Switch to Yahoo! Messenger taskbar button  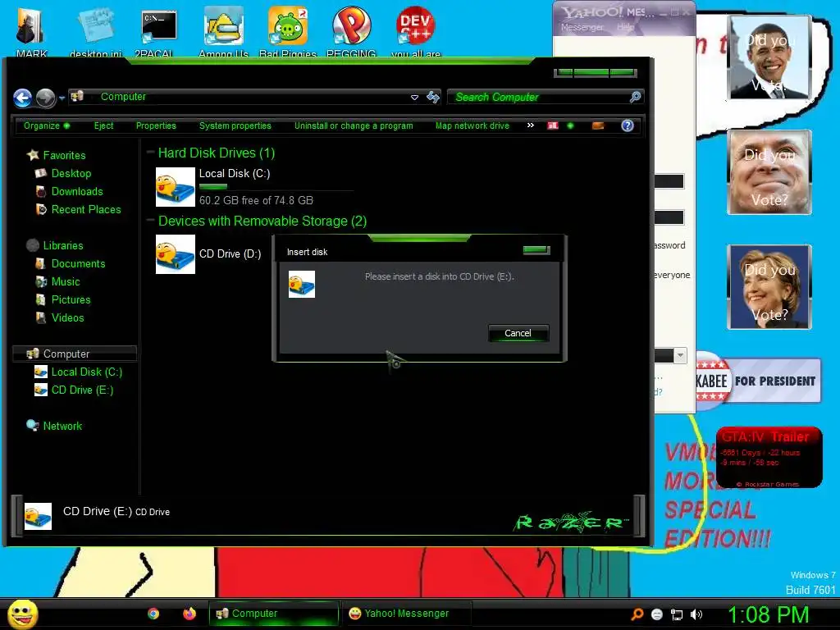coord(407,614)
